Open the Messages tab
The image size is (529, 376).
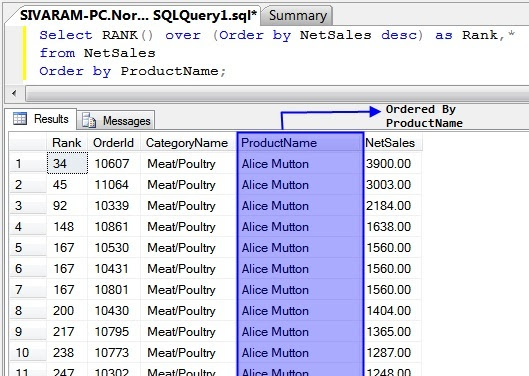tap(117, 120)
